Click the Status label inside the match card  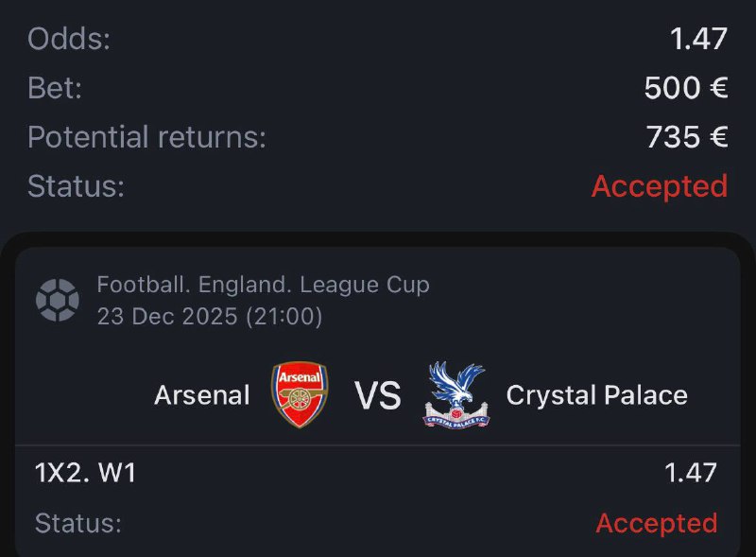[x=77, y=523]
